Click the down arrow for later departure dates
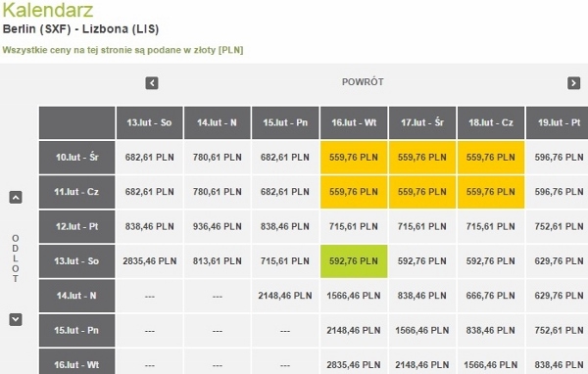Image resolution: width=588 pixels, height=374 pixels. point(16,319)
